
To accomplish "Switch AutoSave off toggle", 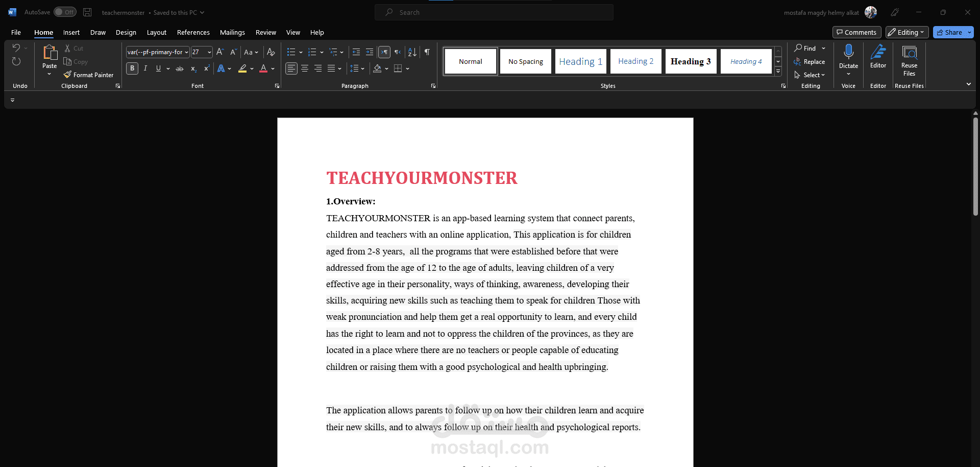I will (x=65, y=12).
